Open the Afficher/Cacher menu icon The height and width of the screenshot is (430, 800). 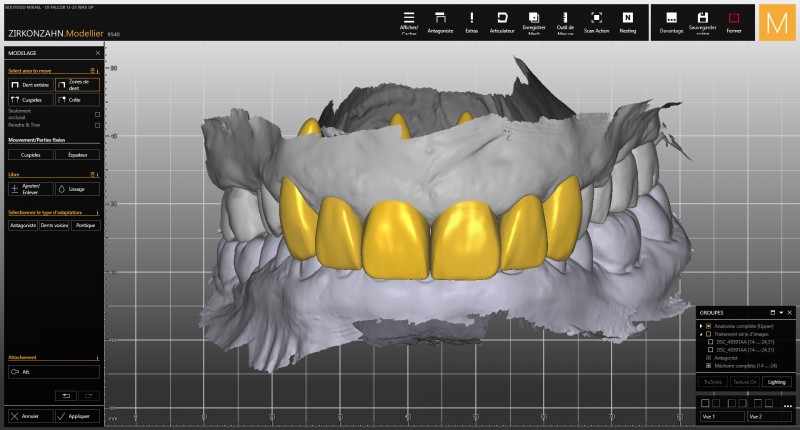pos(409,18)
